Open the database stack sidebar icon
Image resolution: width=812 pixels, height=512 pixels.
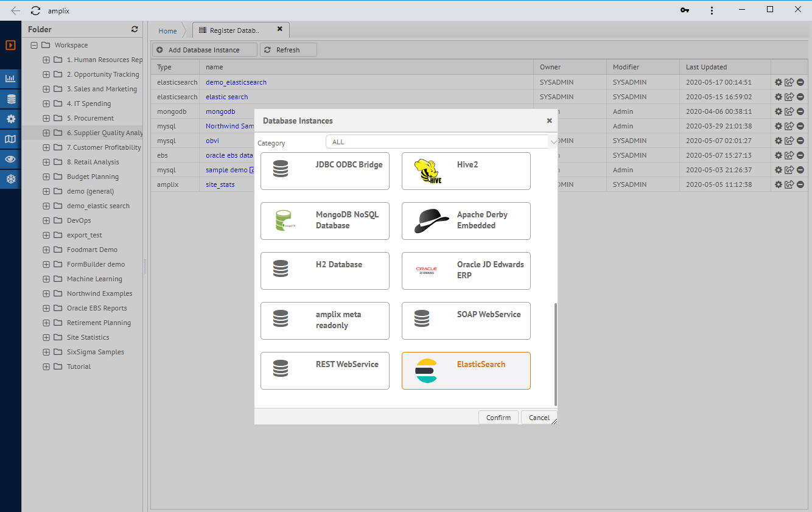(x=10, y=99)
